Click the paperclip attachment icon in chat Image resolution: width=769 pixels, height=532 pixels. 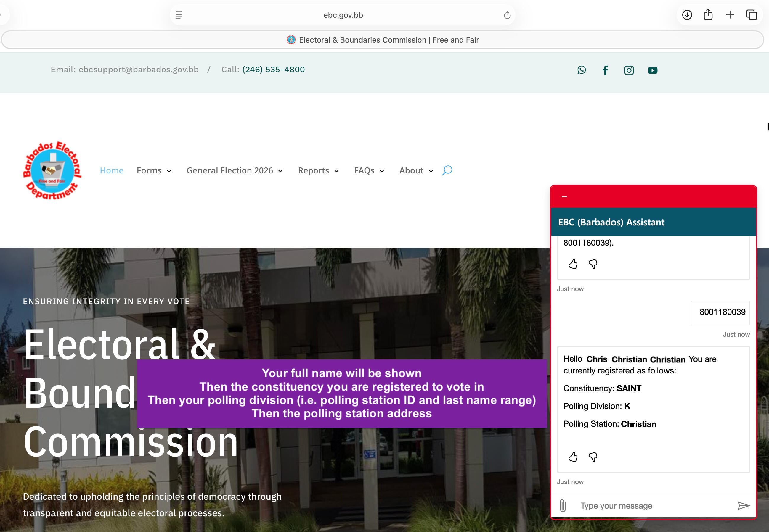coord(563,505)
